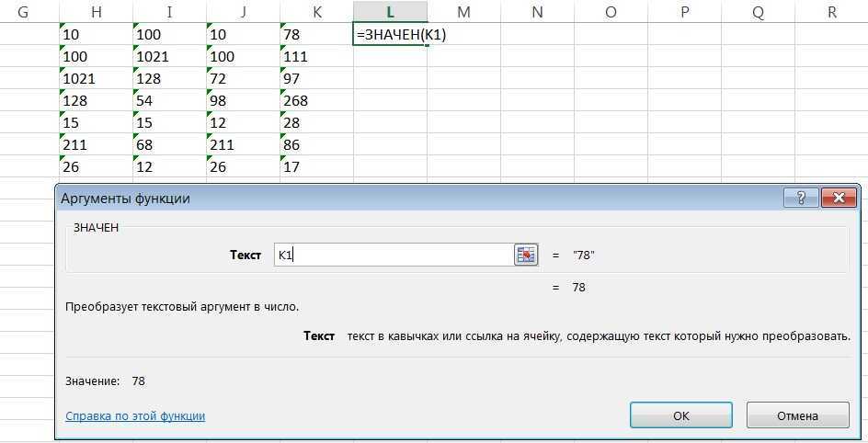868x443 pixels.
Task: Select column header R
Action: tap(831, 12)
